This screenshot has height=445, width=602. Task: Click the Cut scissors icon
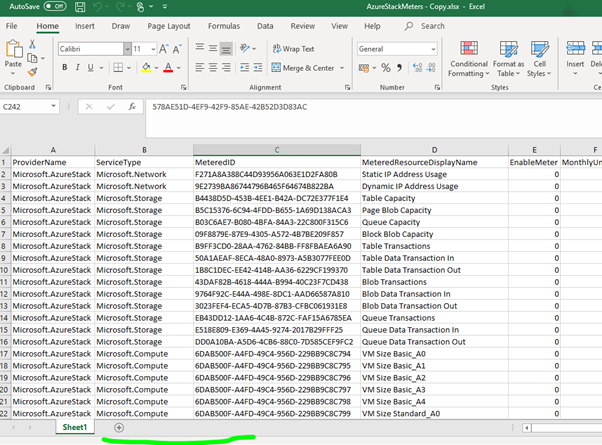coord(33,44)
